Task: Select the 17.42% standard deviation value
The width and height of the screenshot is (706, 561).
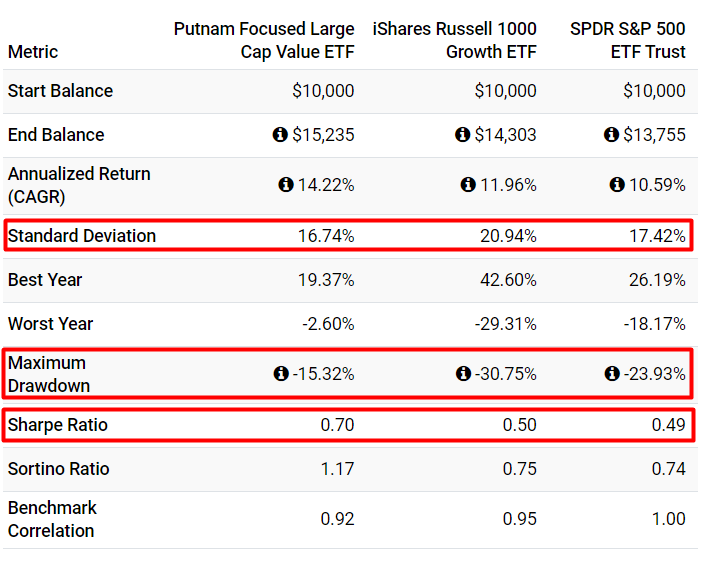Action: (x=657, y=236)
